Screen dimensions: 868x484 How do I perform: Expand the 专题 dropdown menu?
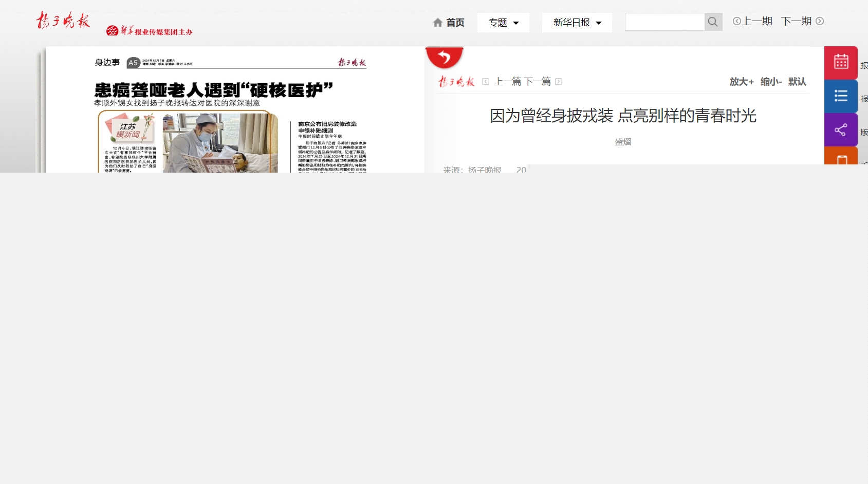point(503,23)
